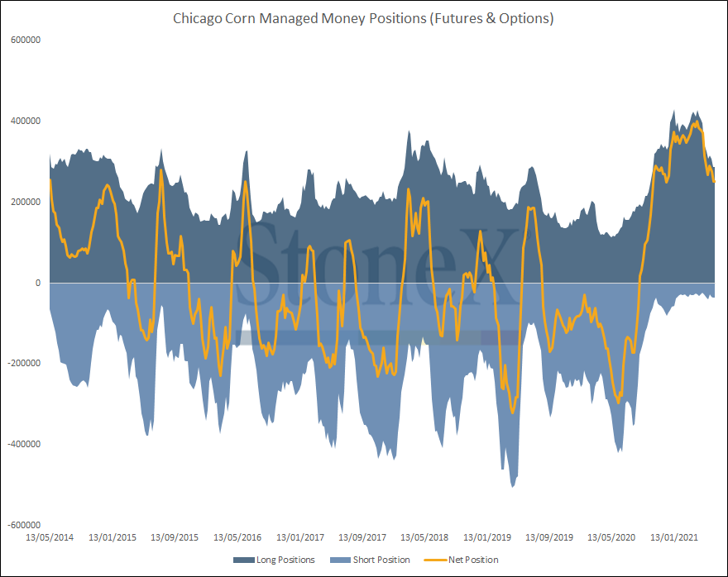
Task: Click the -400000 y-axis label
Action: tap(24, 444)
